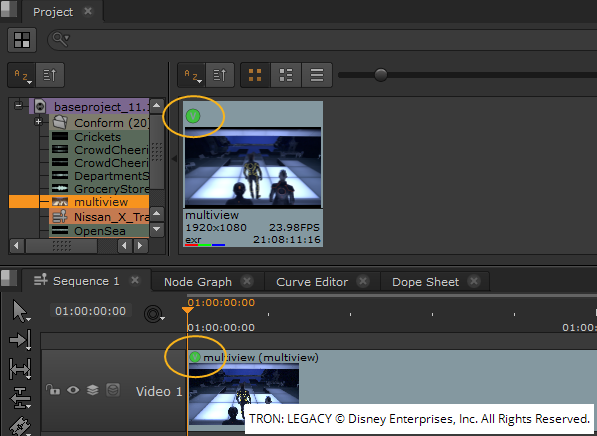Viewport: 597px width, 436px height.
Task: Open the A-Z sort menu above the tree
Action: pyautogui.click(x=22, y=75)
